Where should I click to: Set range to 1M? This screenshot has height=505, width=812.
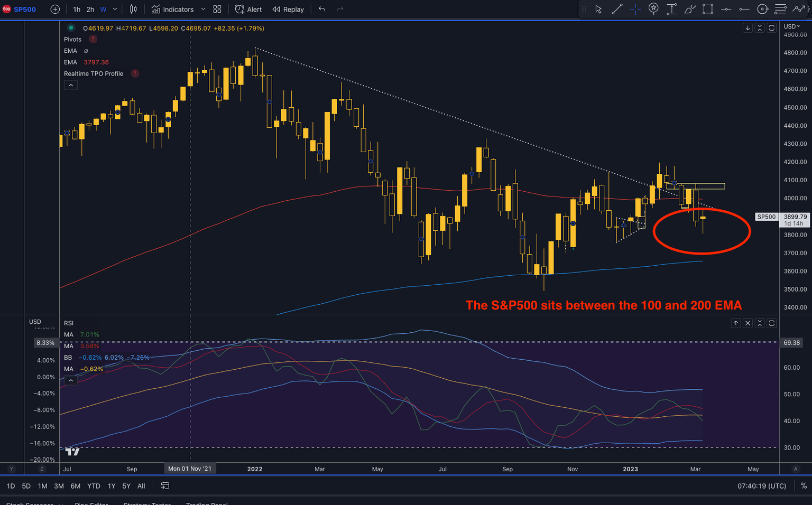tap(42, 486)
